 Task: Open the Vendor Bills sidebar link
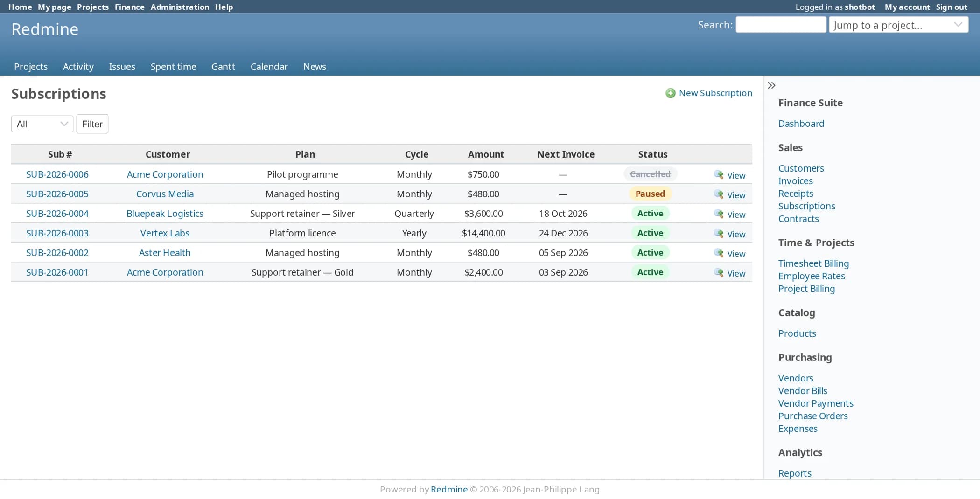[803, 391]
